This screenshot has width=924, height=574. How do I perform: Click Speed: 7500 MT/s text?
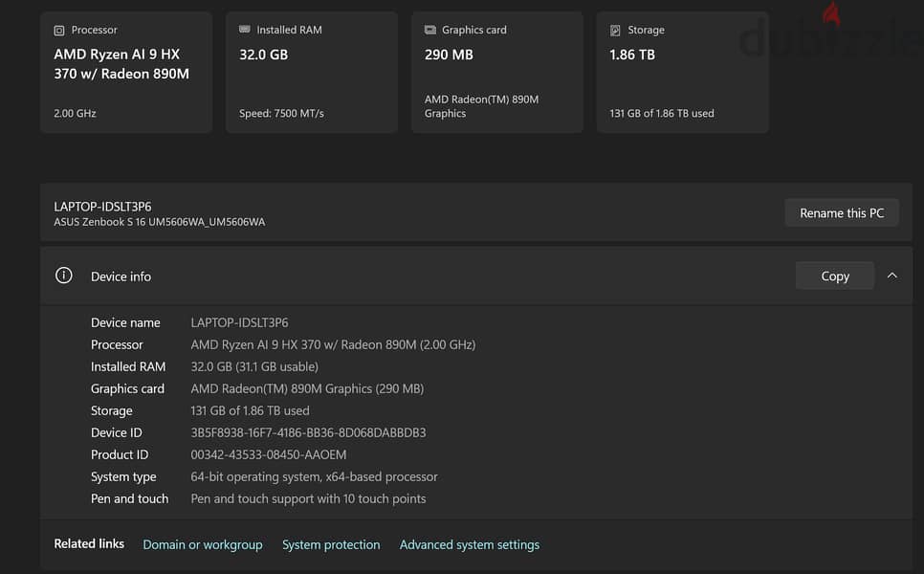coord(281,113)
